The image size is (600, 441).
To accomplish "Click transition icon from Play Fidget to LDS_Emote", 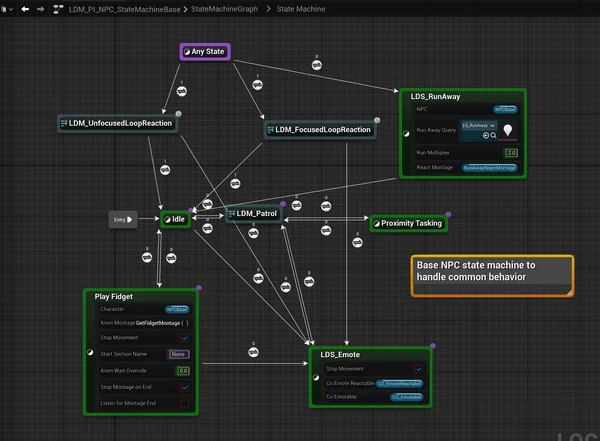I will point(253,352).
